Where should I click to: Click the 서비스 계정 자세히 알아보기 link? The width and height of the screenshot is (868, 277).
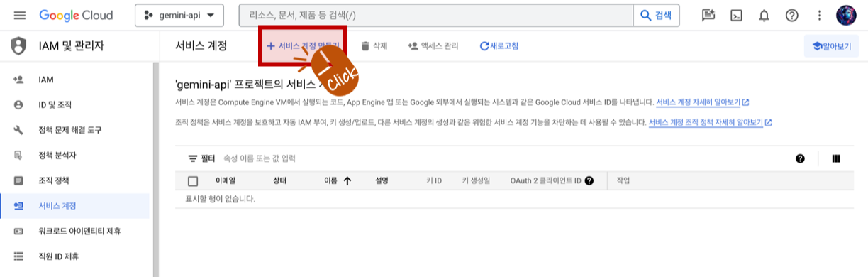[703, 102]
